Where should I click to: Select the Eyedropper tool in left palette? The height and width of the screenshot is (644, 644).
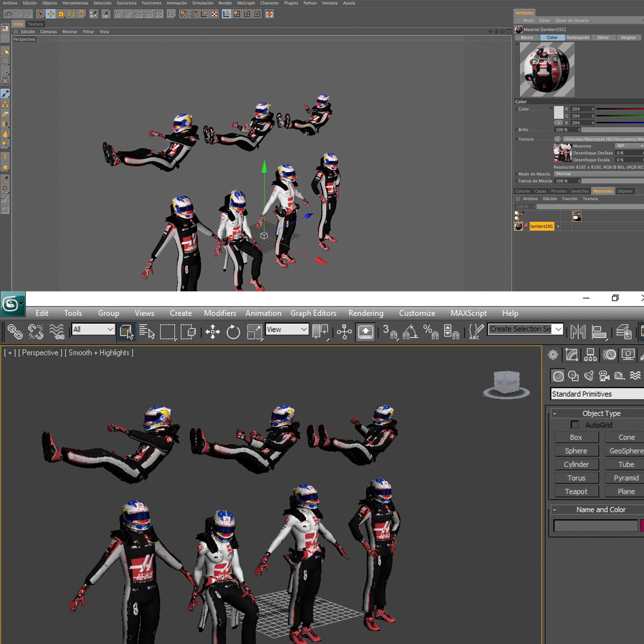point(5,179)
